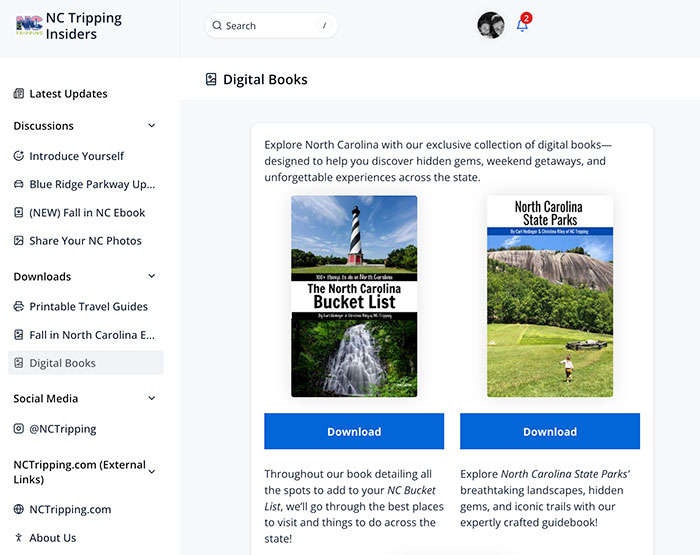Download the North Carolina State Parks book
This screenshot has height=555, width=700.
pyautogui.click(x=550, y=431)
